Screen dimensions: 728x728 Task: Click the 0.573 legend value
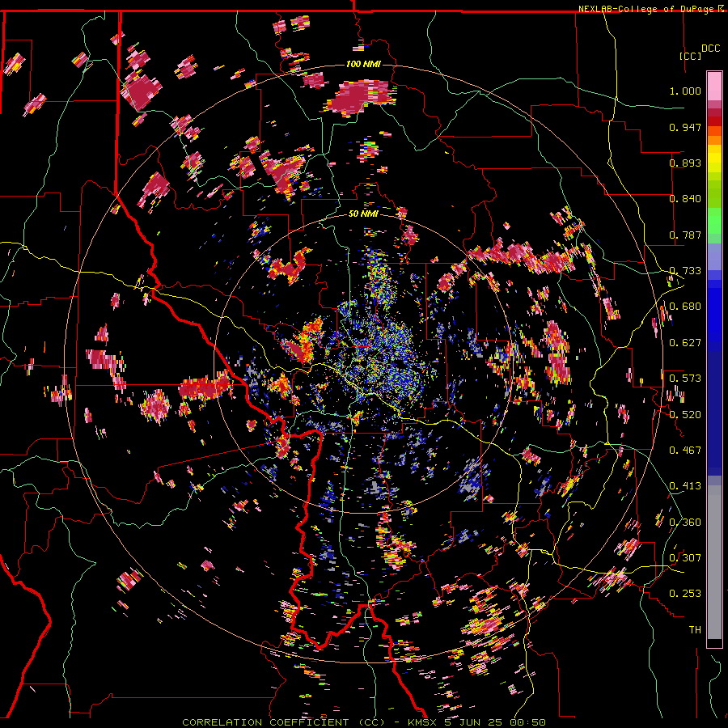click(x=685, y=379)
